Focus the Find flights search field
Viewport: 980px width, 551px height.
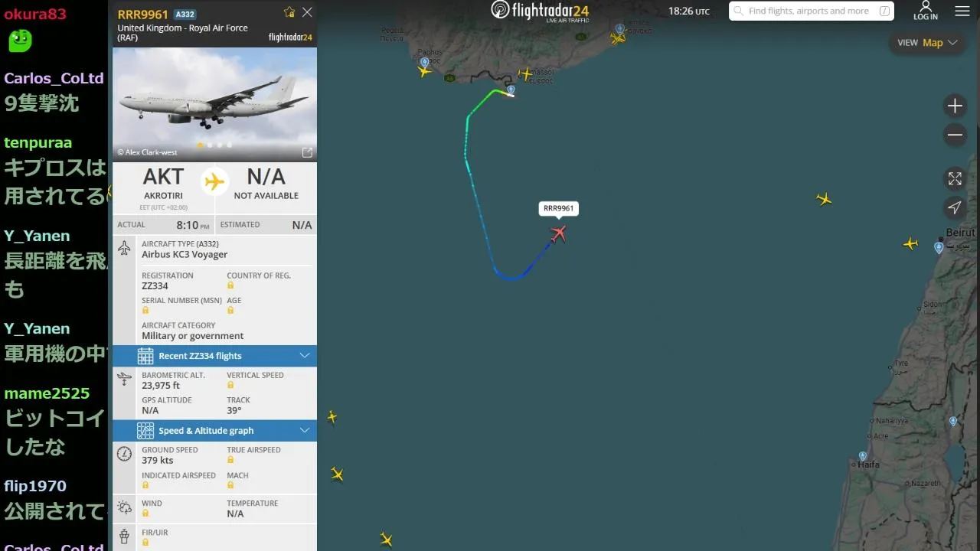(x=812, y=11)
